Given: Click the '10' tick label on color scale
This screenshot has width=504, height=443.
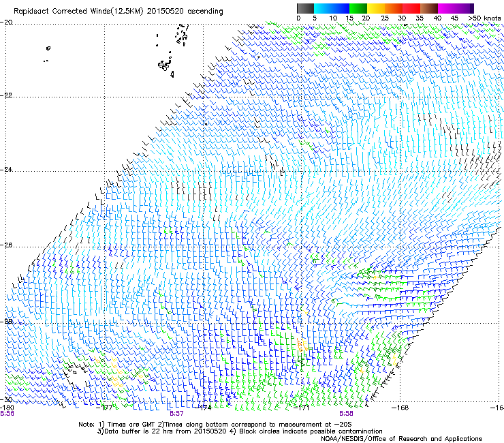Looking at the screenshot, I should (333, 18).
